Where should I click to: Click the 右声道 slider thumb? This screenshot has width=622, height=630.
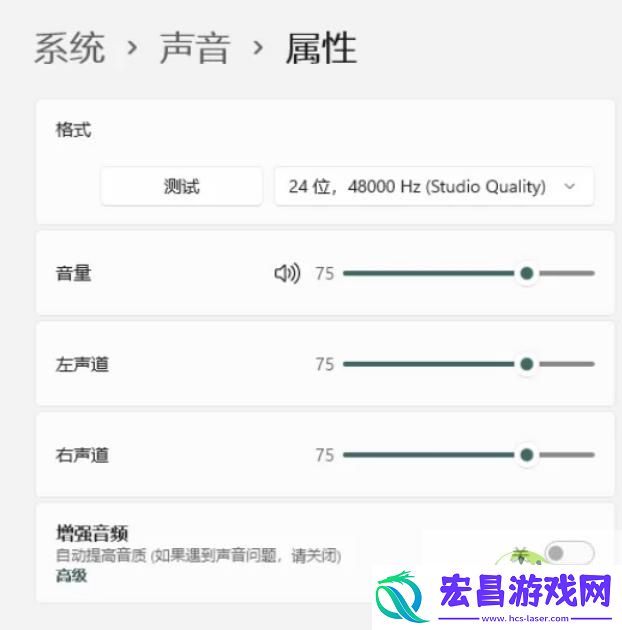click(527, 455)
